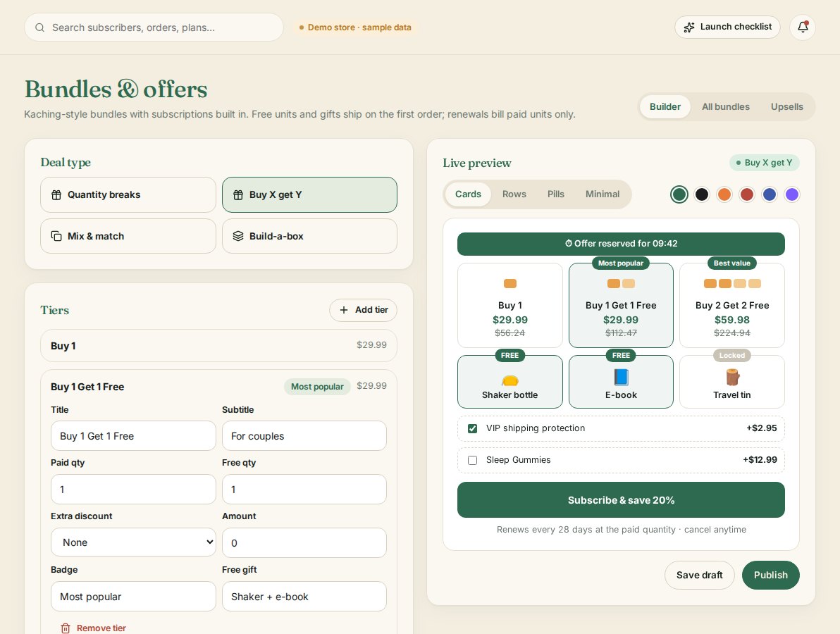840x634 pixels.
Task: Pick the black theme color swatch
Action: (x=702, y=194)
